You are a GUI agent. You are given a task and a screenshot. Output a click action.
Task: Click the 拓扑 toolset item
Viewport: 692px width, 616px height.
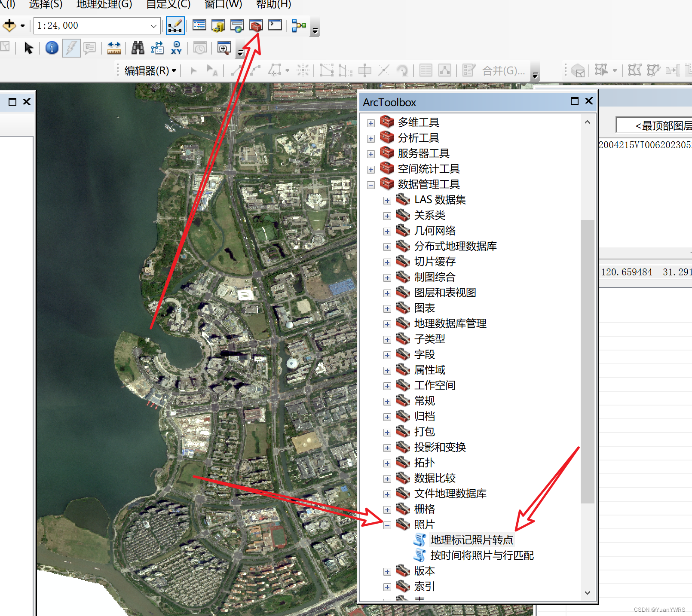tap(424, 463)
